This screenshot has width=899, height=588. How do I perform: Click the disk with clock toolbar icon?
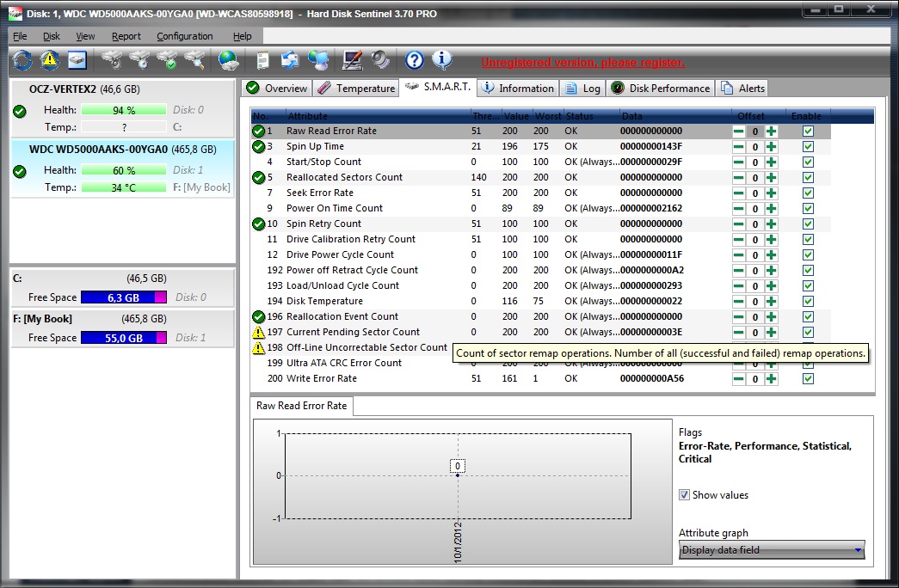[x=140, y=60]
